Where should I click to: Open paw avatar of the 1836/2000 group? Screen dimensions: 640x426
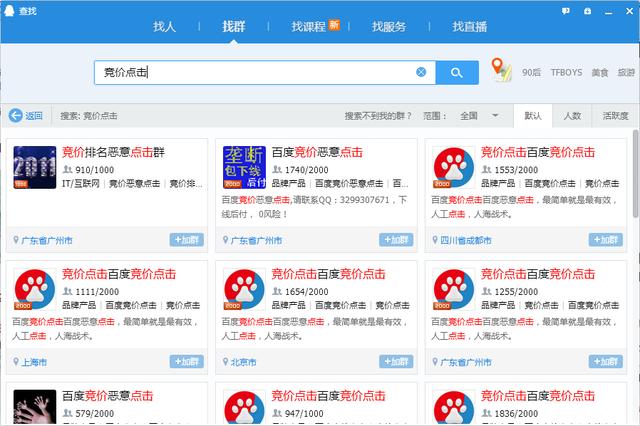[454, 406]
